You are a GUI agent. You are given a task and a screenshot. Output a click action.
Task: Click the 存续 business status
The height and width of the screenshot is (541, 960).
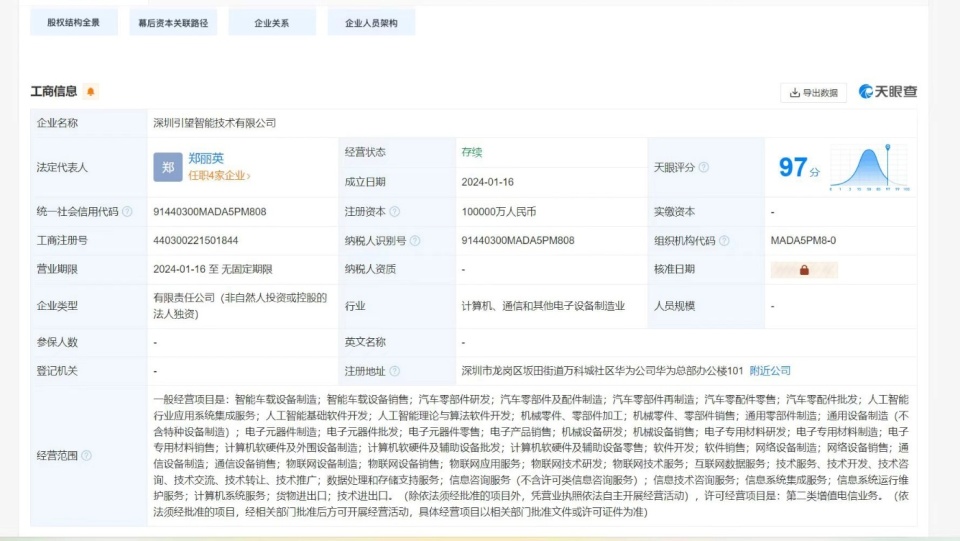coord(471,152)
